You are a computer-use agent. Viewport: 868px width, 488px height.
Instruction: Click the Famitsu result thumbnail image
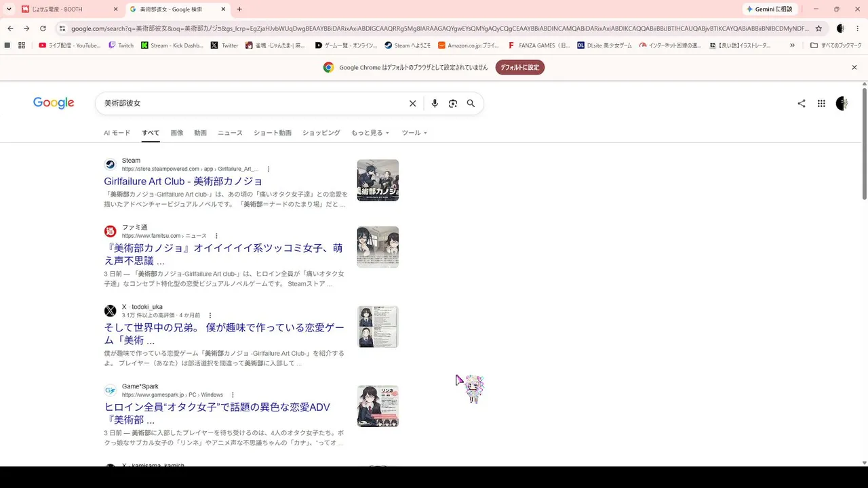378,247
